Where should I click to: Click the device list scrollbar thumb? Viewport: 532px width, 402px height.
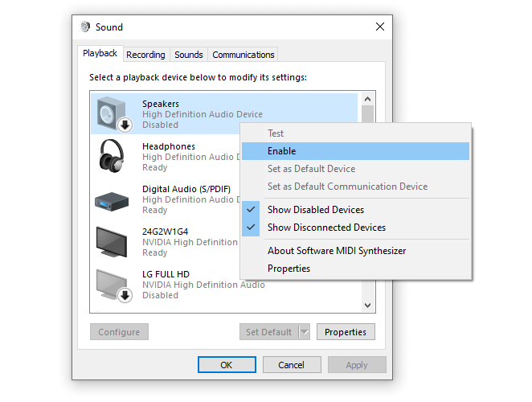tap(368, 114)
